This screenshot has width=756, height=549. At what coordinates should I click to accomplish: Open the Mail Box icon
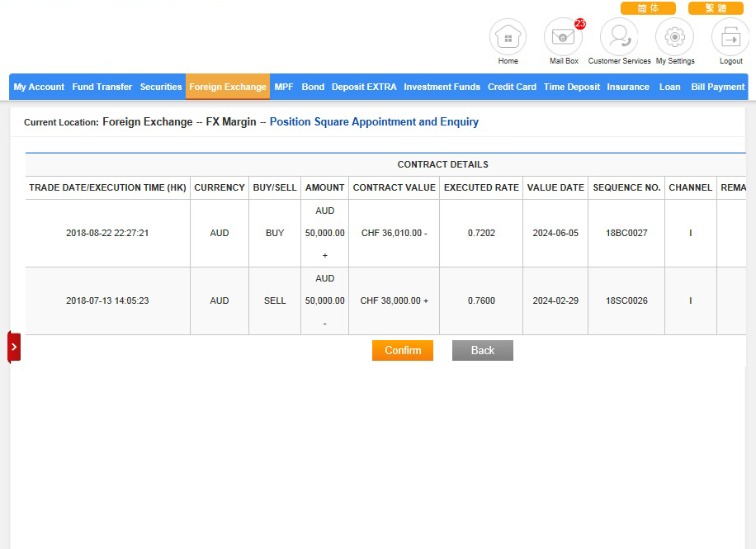tap(563, 38)
